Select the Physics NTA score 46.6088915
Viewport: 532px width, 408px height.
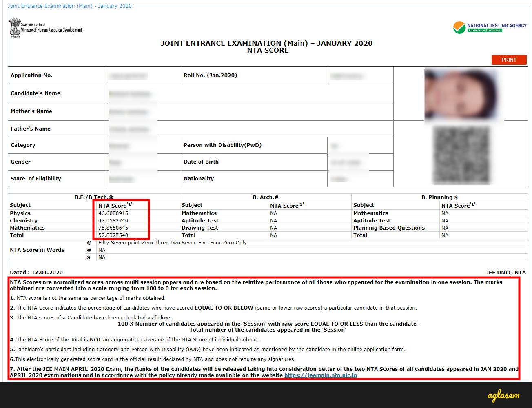coord(113,213)
